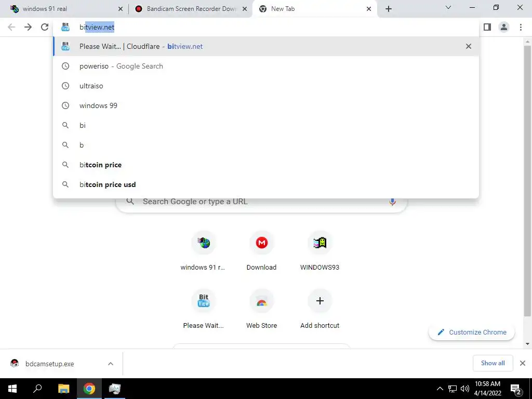Expand the bdcamsetup.exe download options
This screenshot has width=532, height=399.
point(111,364)
